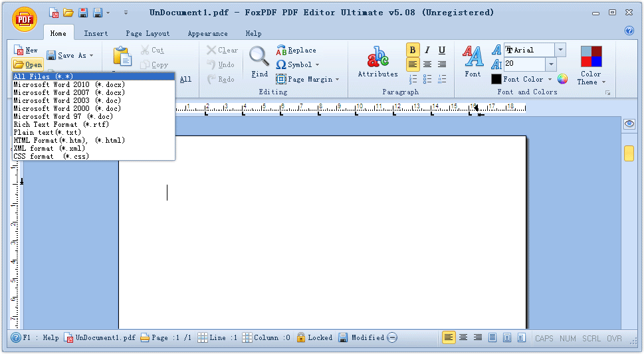Click the Redo button
Image resolution: width=644 pixels, height=354 pixels.
(x=221, y=79)
